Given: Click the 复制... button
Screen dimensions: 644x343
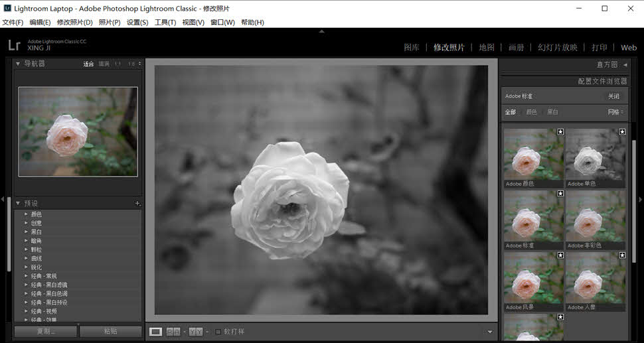Looking at the screenshot, I should [x=46, y=332].
